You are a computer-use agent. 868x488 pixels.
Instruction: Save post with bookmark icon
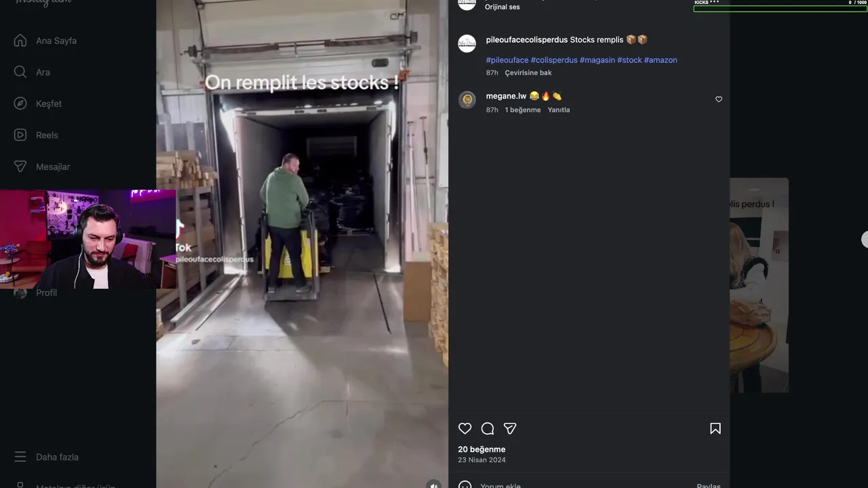pyautogui.click(x=715, y=428)
